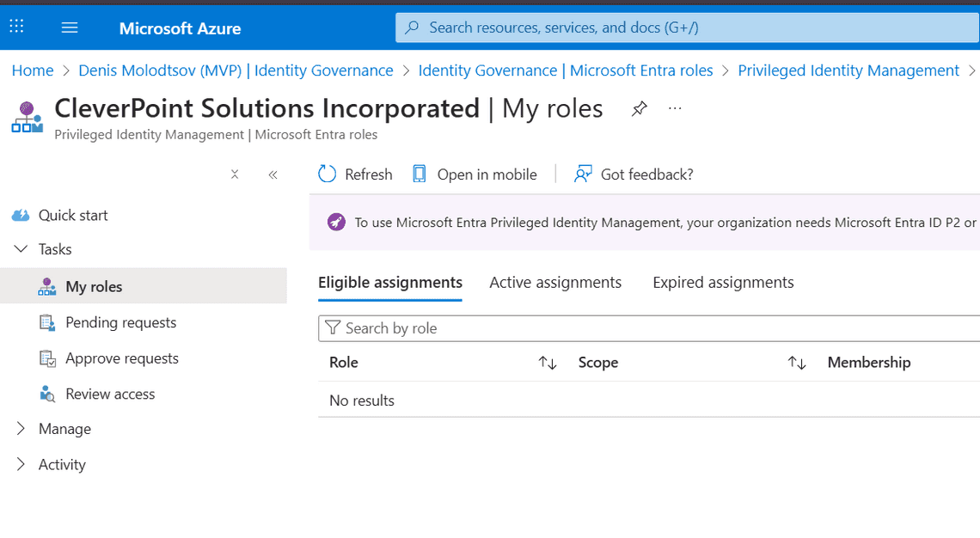Sort by Scope column arrows
The image size is (980, 538).
point(797,363)
